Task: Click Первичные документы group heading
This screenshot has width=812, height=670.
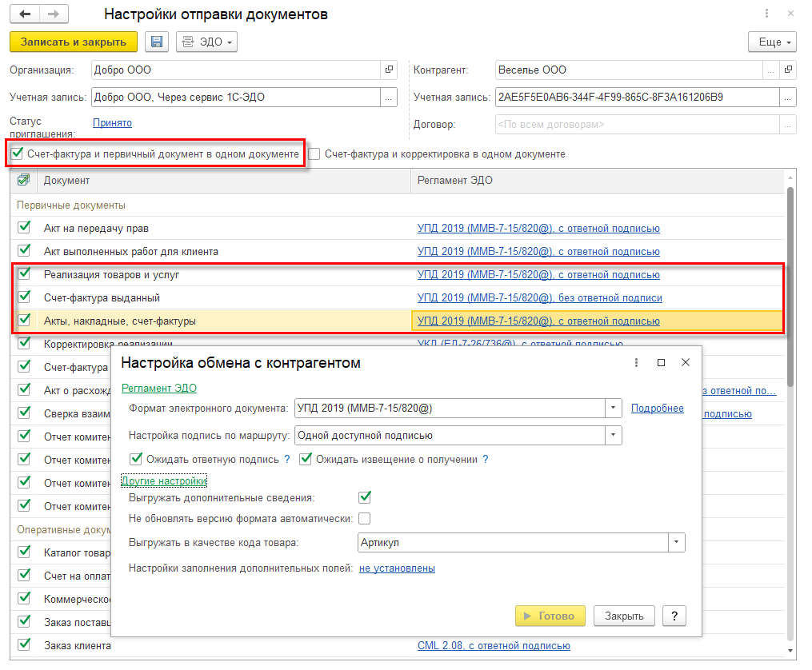Action: (x=71, y=205)
